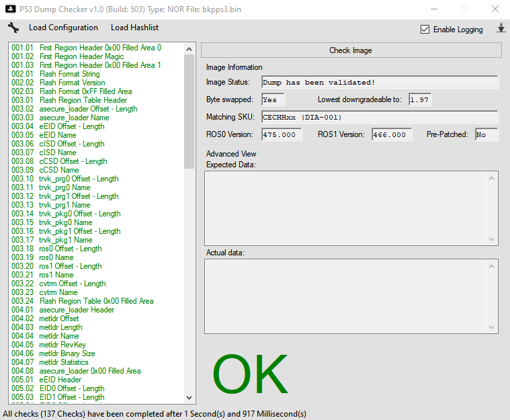Click the Image Status field
The width and height of the screenshot is (510, 420).
point(380,82)
